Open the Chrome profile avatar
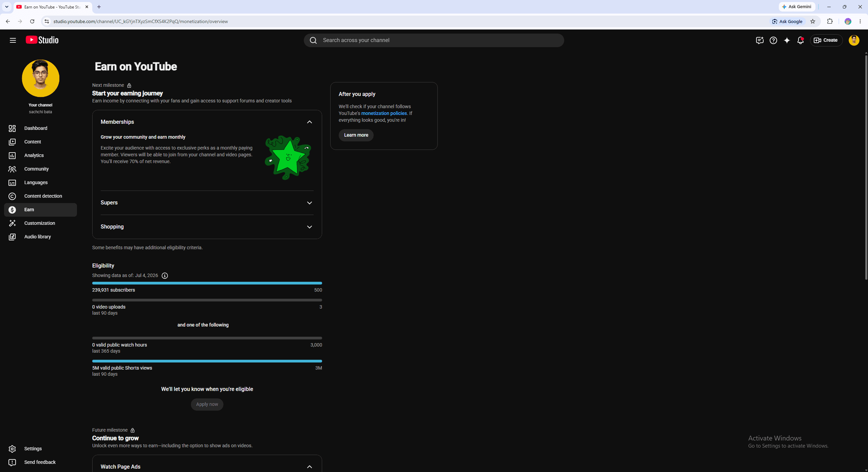Image resolution: width=868 pixels, height=472 pixels. pos(848,21)
